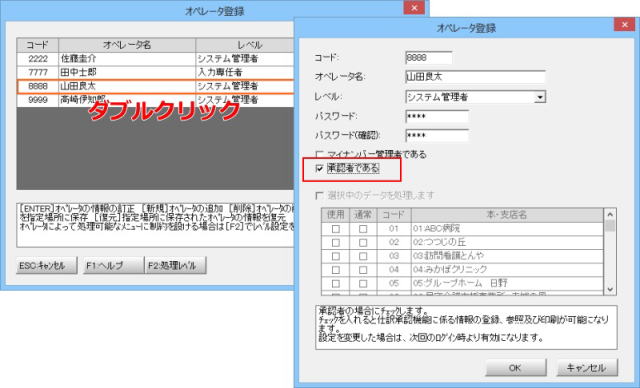Toggle the 承認者である checkbox
640x388 pixels.
(319, 169)
